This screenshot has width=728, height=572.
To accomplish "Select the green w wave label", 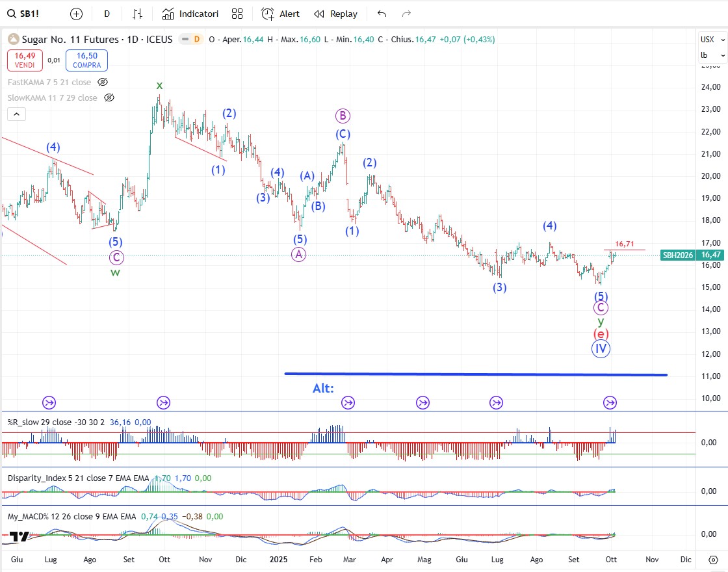I will (115, 272).
